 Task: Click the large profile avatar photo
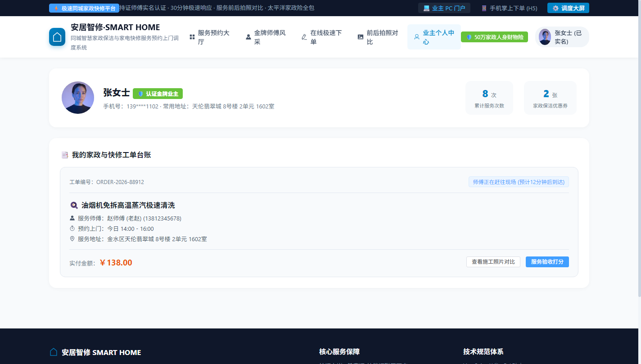78,98
